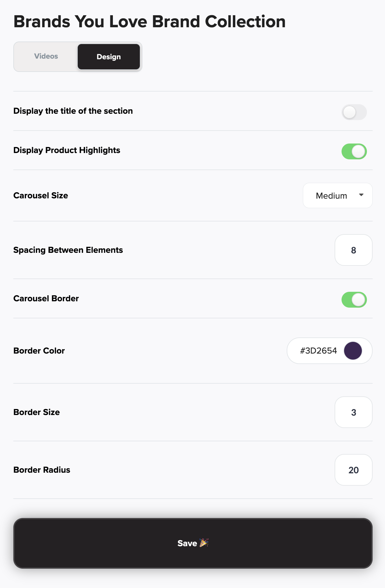Enable Display the title of the section
Image resolution: width=385 pixels, height=588 pixels.
pyautogui.click(x=354, y=112)
